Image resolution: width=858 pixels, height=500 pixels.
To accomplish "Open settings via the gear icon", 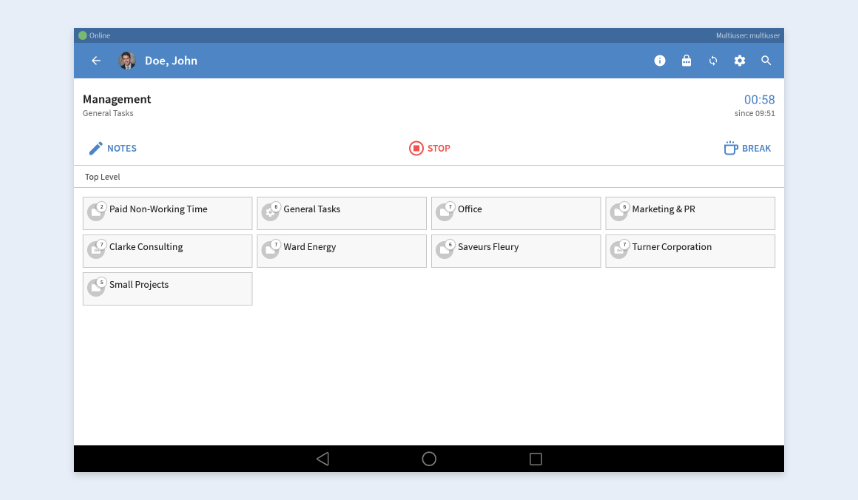I will 739,61.
